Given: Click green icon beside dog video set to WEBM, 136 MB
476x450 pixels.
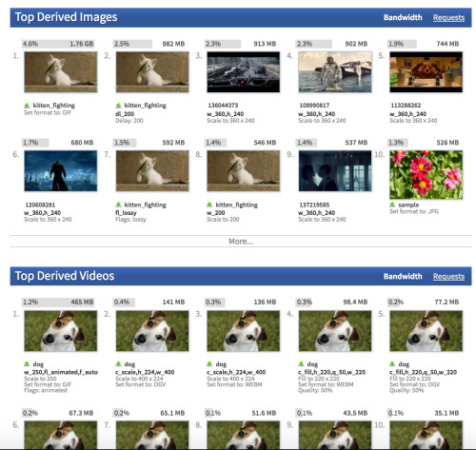Looking at the screenshot, I should (209, 363).
